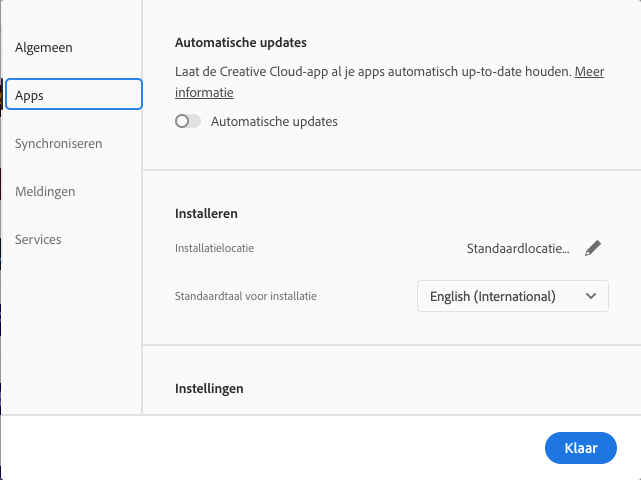Select the Apps tab in the sidebar
Viewport: 641px width, 480px height.
coord(73,95)
